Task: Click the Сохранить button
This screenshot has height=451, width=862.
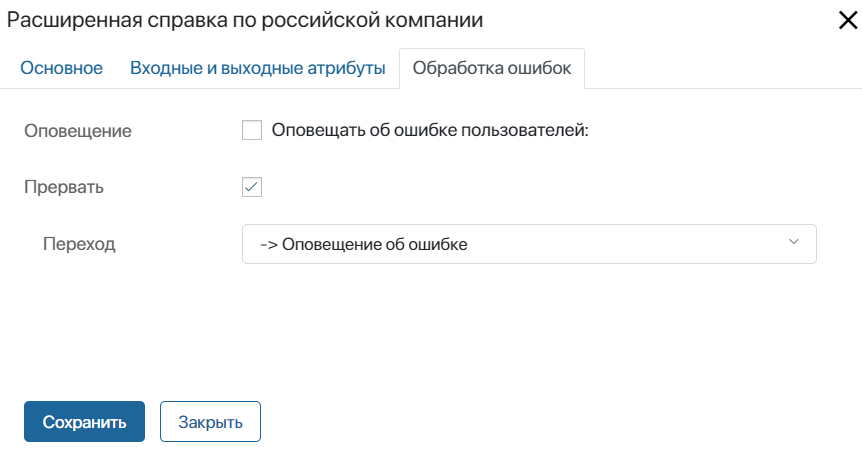Action: coord(84,421)
